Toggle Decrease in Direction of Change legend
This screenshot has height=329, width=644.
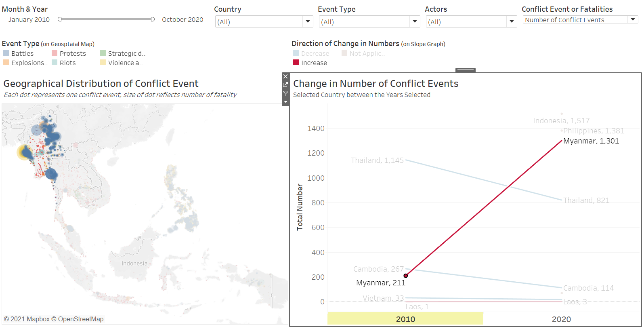315,53
